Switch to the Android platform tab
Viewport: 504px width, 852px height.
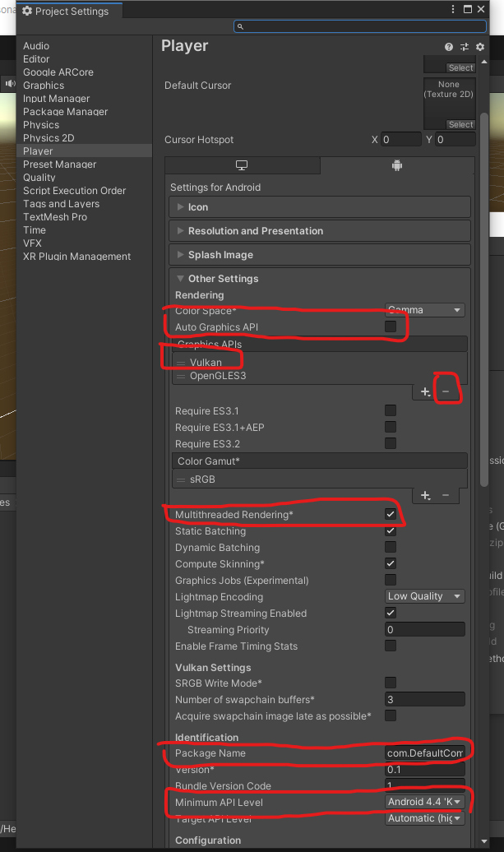pyautogui.click(x=397, y=165)
